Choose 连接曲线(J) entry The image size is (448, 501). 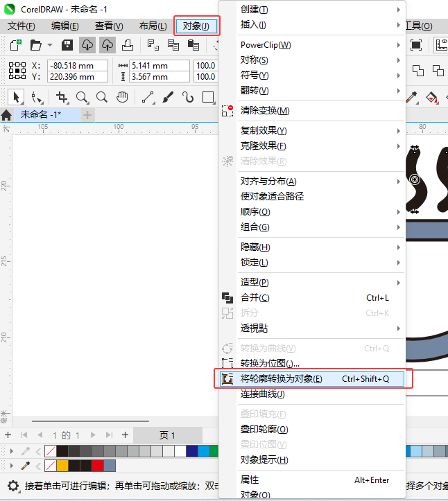312,394
